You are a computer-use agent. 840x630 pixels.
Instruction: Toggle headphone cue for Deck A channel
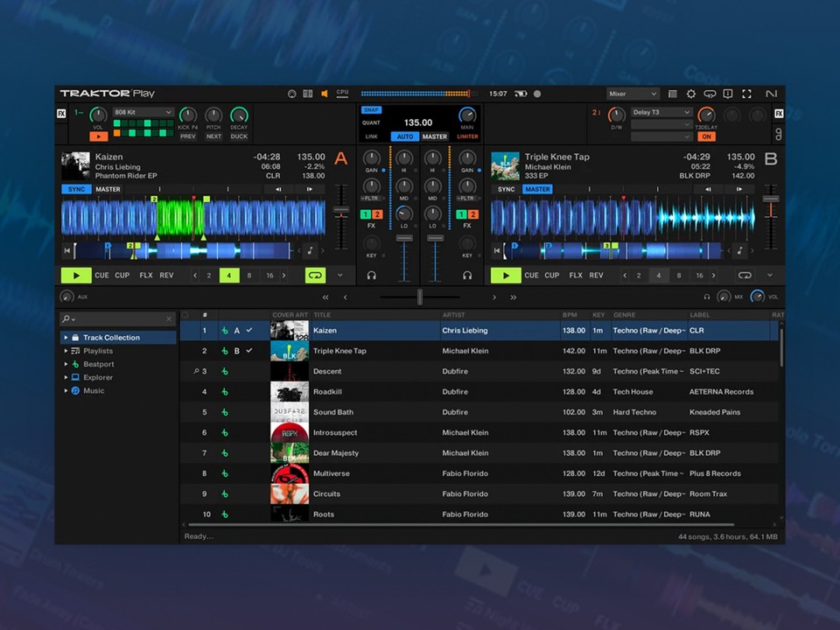pyautogui.click(x=371, y=276)
